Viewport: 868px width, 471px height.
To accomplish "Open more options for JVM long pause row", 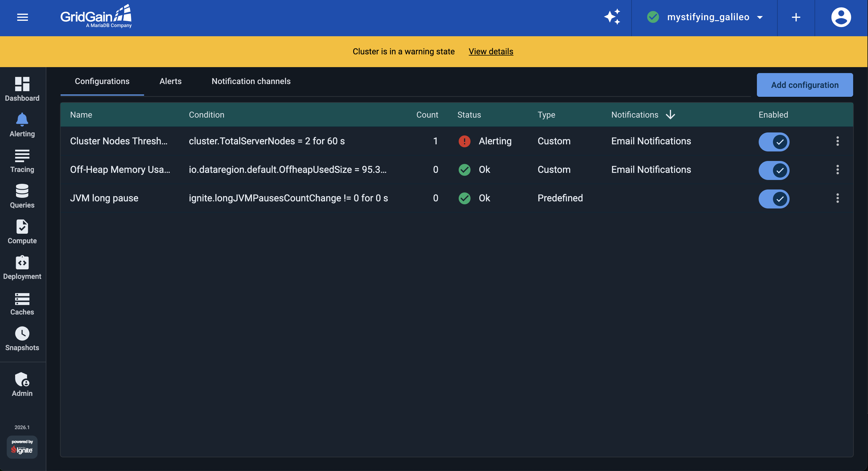I will pyautogui.click(x=837, y=198).
